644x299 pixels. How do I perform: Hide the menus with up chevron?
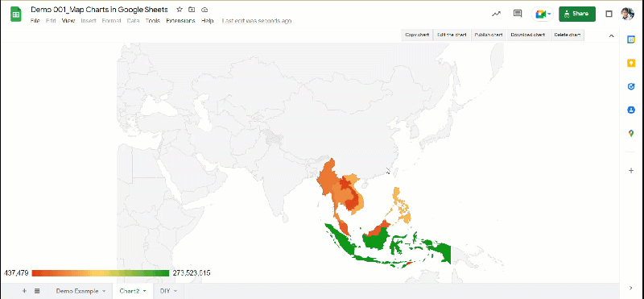pos(611,35)
